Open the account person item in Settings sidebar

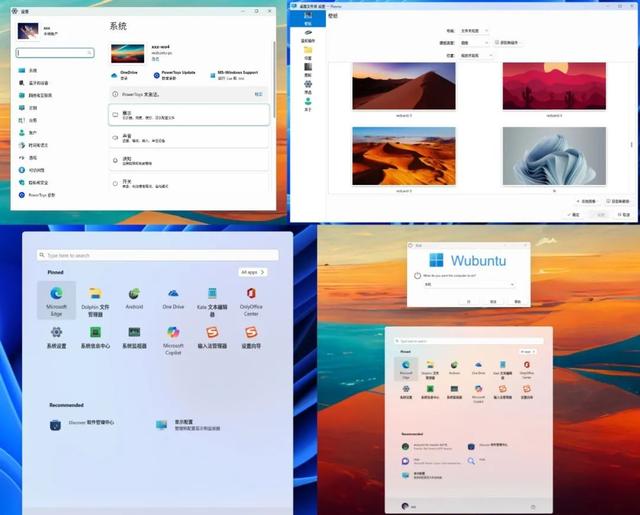28,133
